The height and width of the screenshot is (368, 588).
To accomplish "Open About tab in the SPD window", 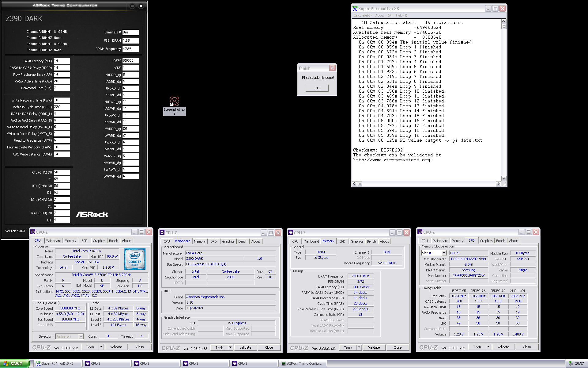I will (x=514, y=241).
